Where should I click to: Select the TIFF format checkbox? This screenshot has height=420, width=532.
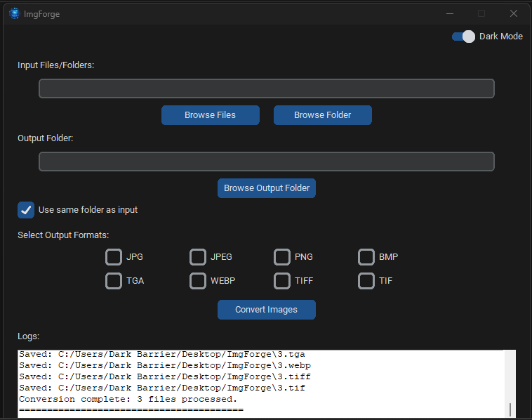pyautogui.click(x=282, y=281)
